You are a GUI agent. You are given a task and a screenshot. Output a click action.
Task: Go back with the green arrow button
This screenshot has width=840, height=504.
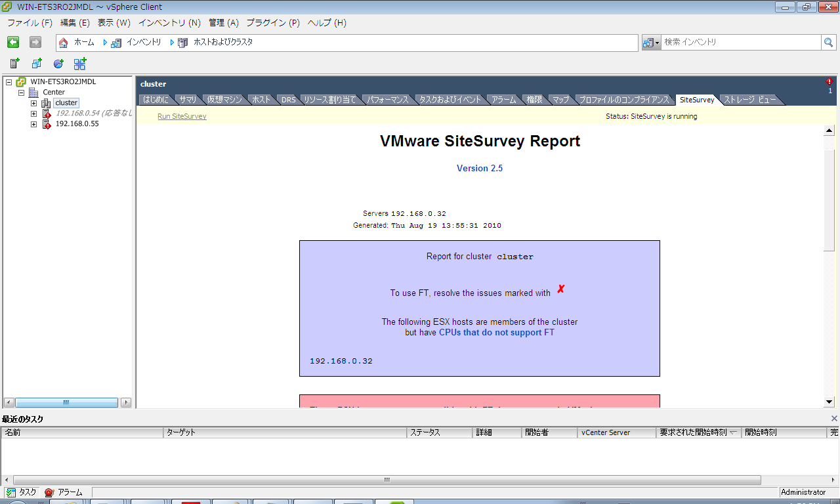13,42
